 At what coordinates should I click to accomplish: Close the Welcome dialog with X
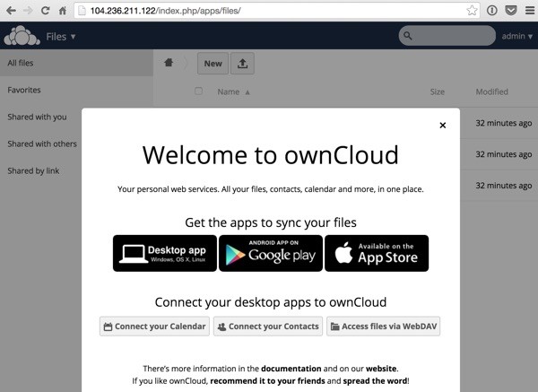(443, 126)
